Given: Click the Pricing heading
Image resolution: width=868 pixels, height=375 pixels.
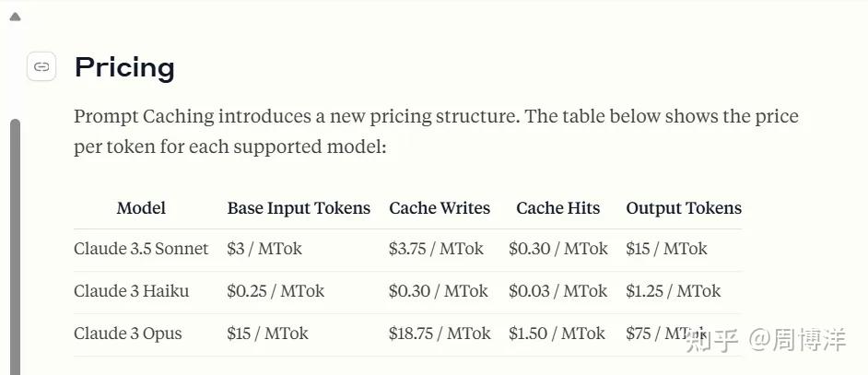Looking at the screenshot, I should click(x=124, y=67).
